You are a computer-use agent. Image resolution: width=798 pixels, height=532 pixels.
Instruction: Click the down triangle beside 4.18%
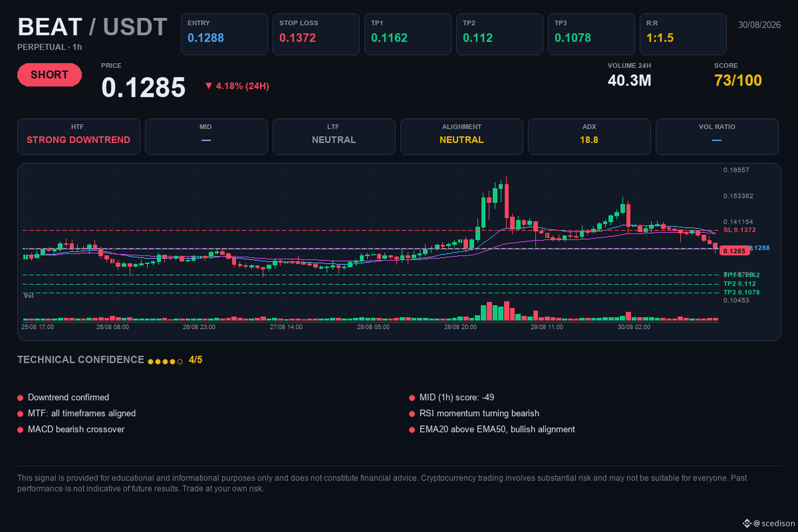(x=209, y=86)
